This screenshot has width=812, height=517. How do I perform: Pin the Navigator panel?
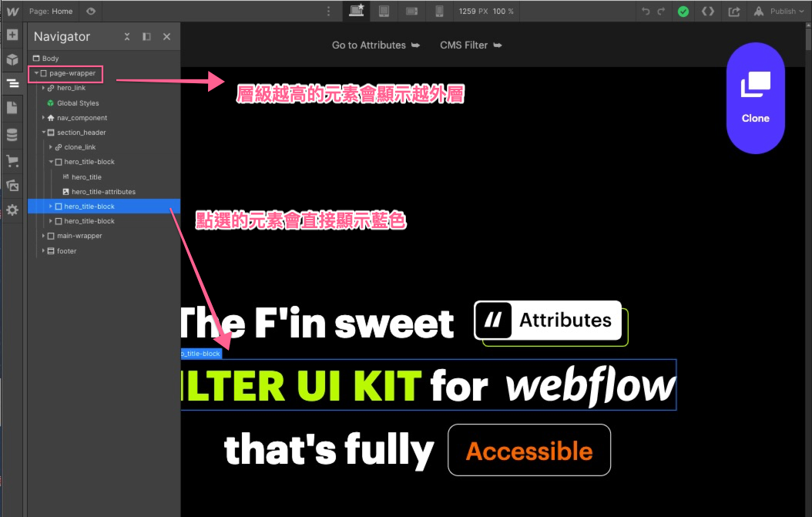(x=146, y=37)
